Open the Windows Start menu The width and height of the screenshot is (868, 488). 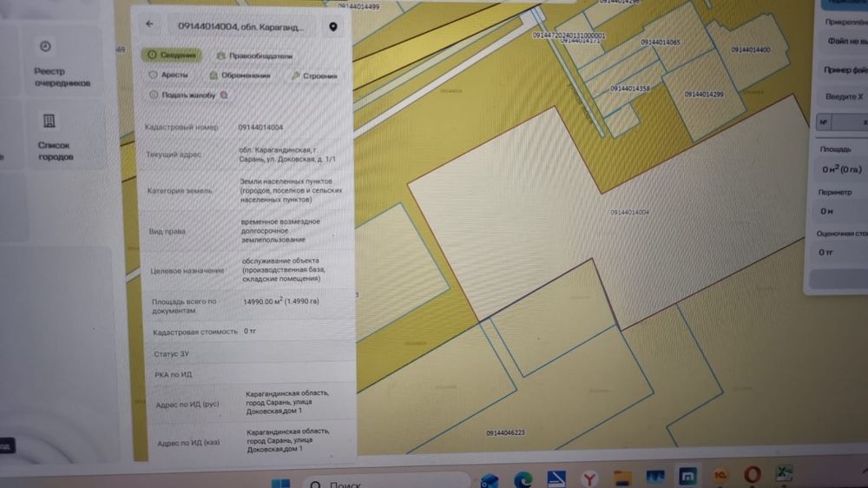click(280, 483)
